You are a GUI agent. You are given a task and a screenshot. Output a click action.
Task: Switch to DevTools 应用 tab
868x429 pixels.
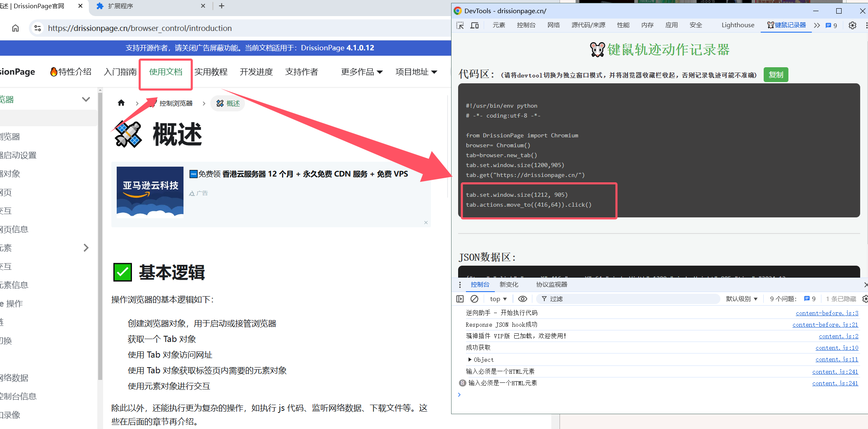click(671, 25)
